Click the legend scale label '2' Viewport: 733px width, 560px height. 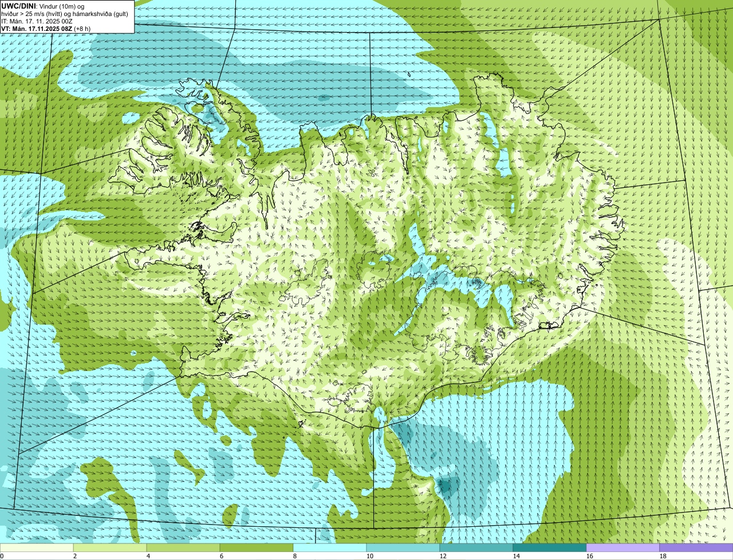[x=75, y=556]
